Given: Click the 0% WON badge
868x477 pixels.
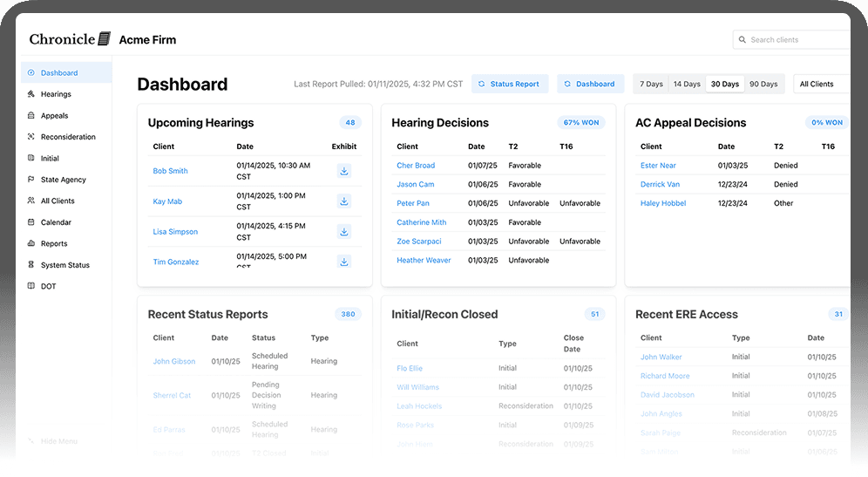Looking at the screenshot, I should coord(827,122).
